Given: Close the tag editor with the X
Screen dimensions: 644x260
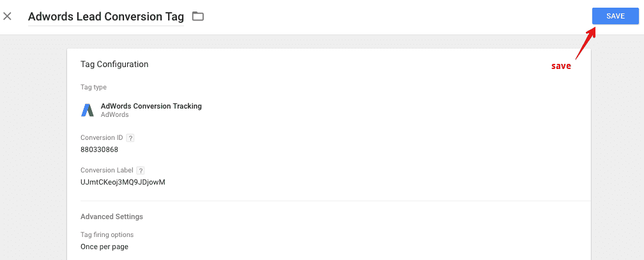Looking at the screenshot, I should pos(8,16).
